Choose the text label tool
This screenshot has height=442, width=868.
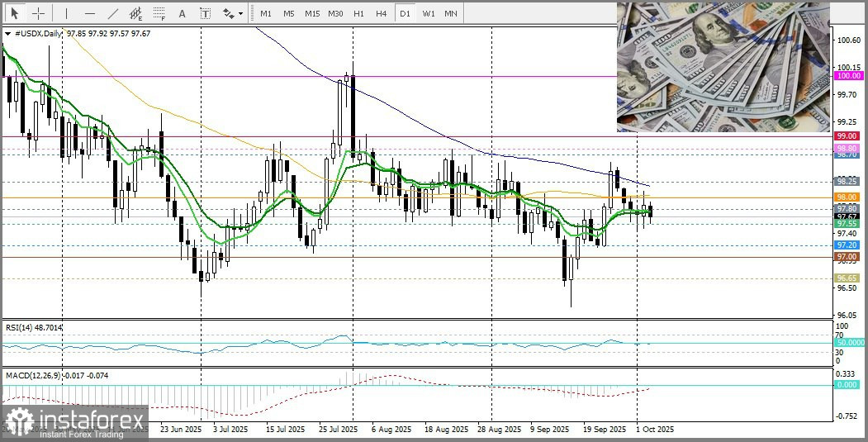coord(205,13)
